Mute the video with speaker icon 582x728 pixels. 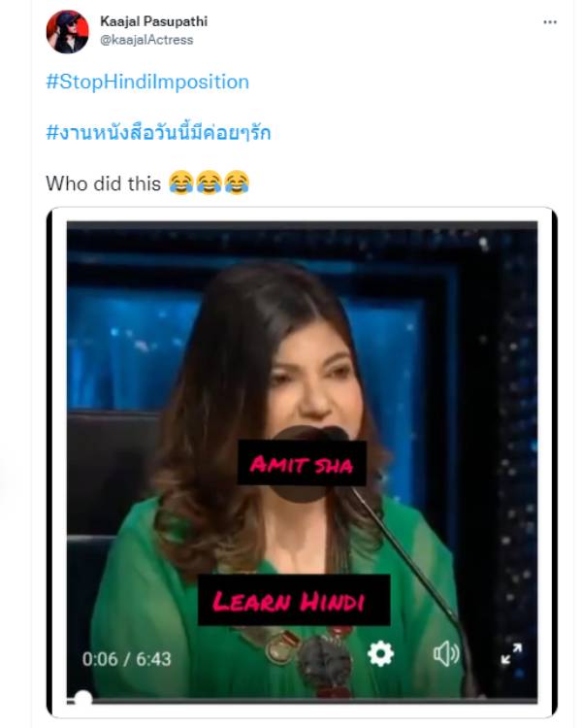tap(446, 653)
